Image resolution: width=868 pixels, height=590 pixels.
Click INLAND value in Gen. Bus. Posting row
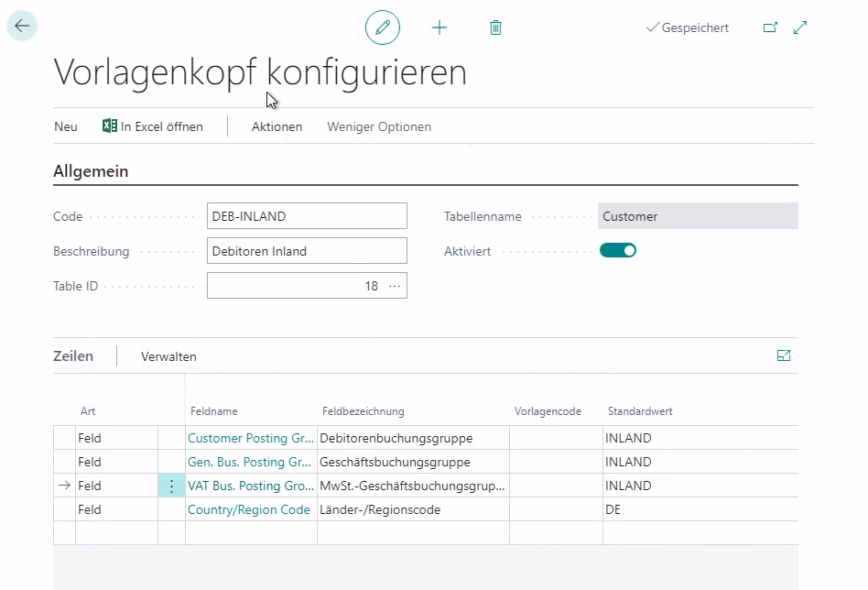point(700,462)
